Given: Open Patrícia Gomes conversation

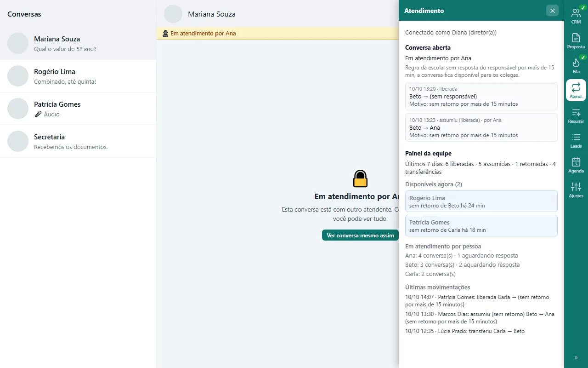Looking at the screenshot, I should coord(78,109).
